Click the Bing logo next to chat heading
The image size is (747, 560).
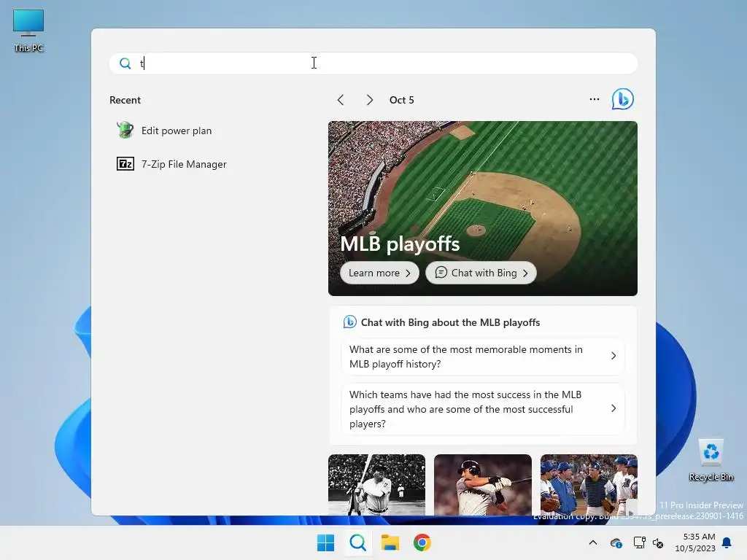tap(349, 322)
